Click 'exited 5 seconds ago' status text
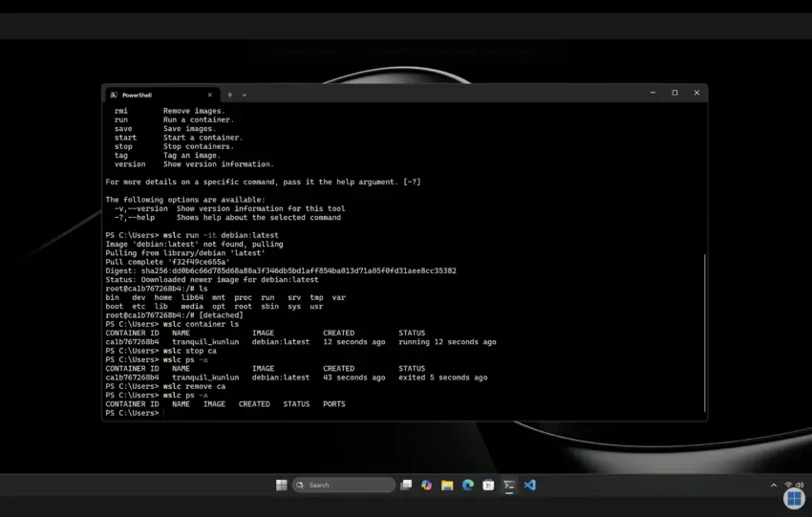Screen dimensions: 812x517 442,377
